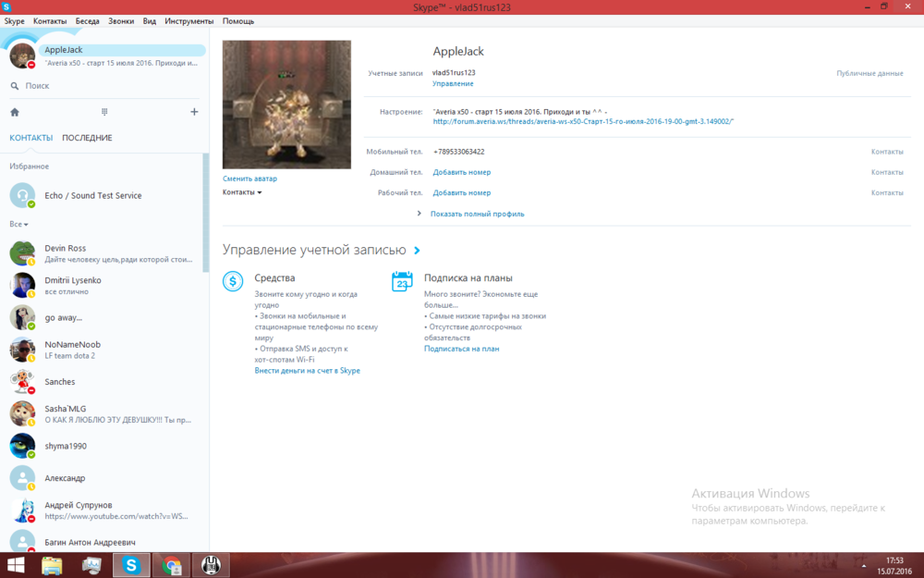Open the Windows Start button
This screenshot has height=578, width=924.
[x=16, y=564]
